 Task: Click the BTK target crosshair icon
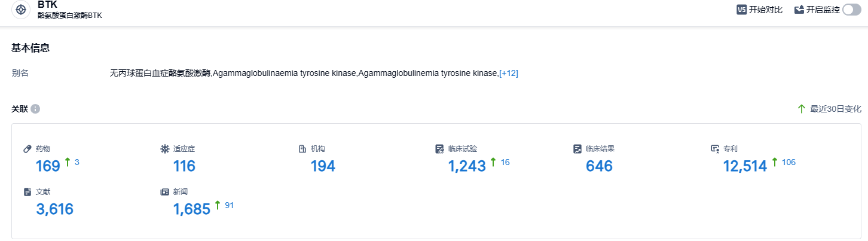point(21,10)
